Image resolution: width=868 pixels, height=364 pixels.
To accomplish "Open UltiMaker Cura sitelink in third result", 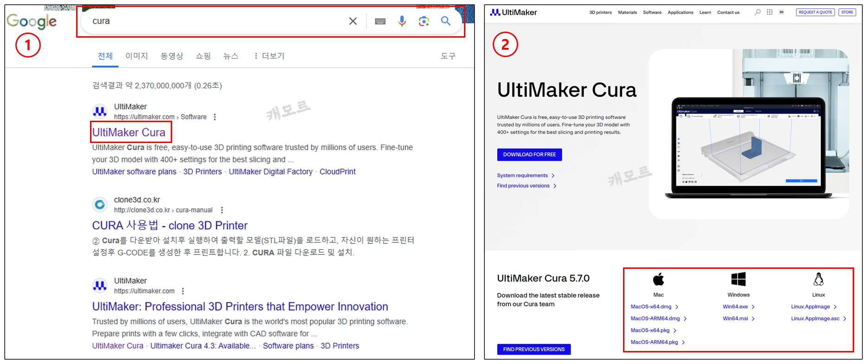I will pyautogui.click(x=118, y=346).
